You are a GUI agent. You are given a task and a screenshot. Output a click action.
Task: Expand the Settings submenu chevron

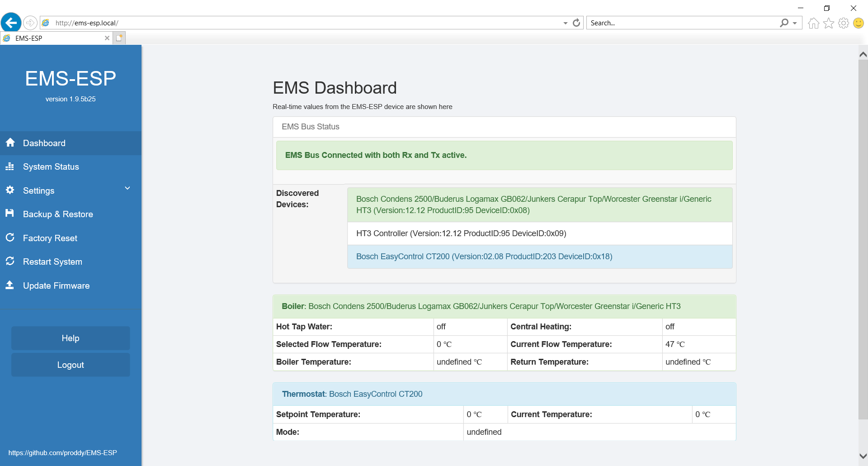click(127, 188)
